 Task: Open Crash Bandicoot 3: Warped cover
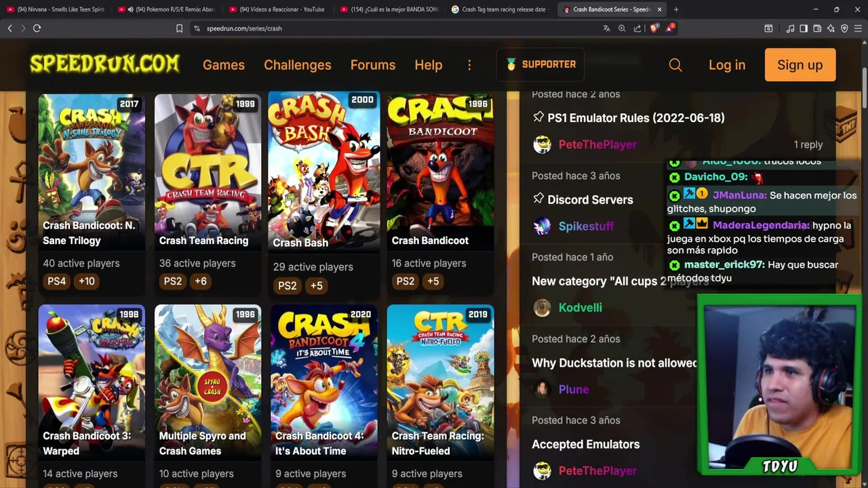tap(92, 383)
